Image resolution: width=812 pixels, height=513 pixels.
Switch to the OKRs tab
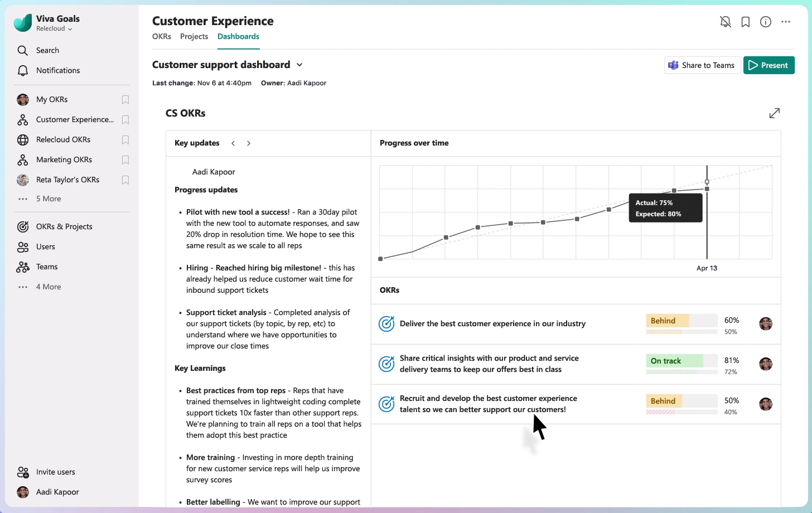click(162, 36)
